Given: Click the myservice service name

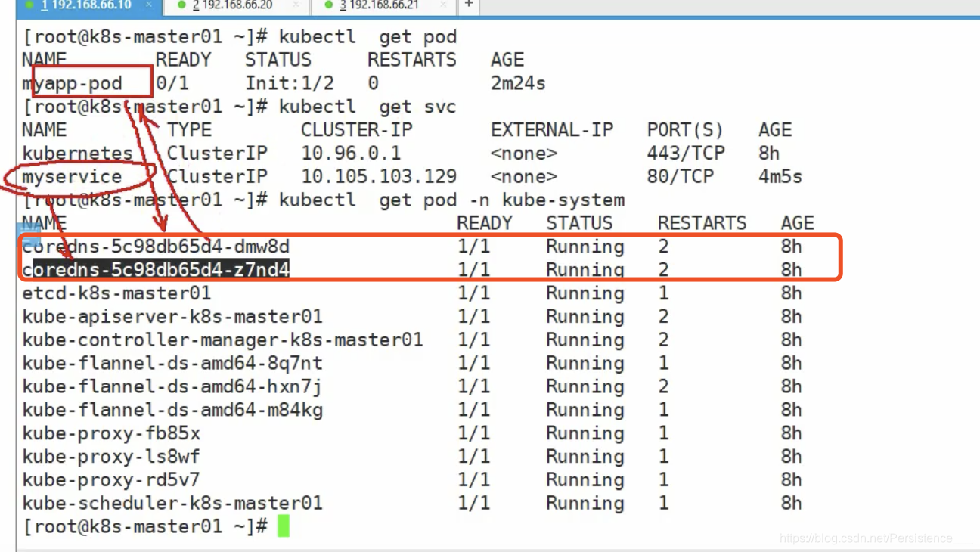Looking at the screenshot, I should [73, 177].
